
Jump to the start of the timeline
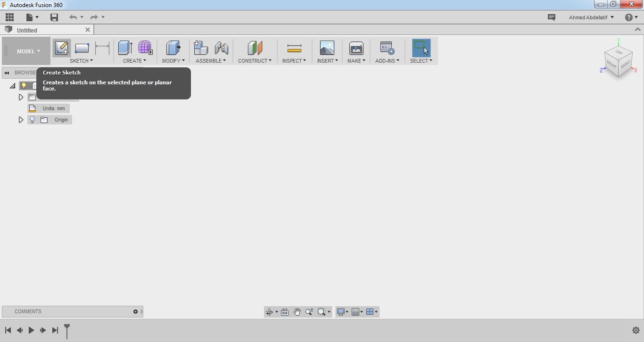[8, 330]
